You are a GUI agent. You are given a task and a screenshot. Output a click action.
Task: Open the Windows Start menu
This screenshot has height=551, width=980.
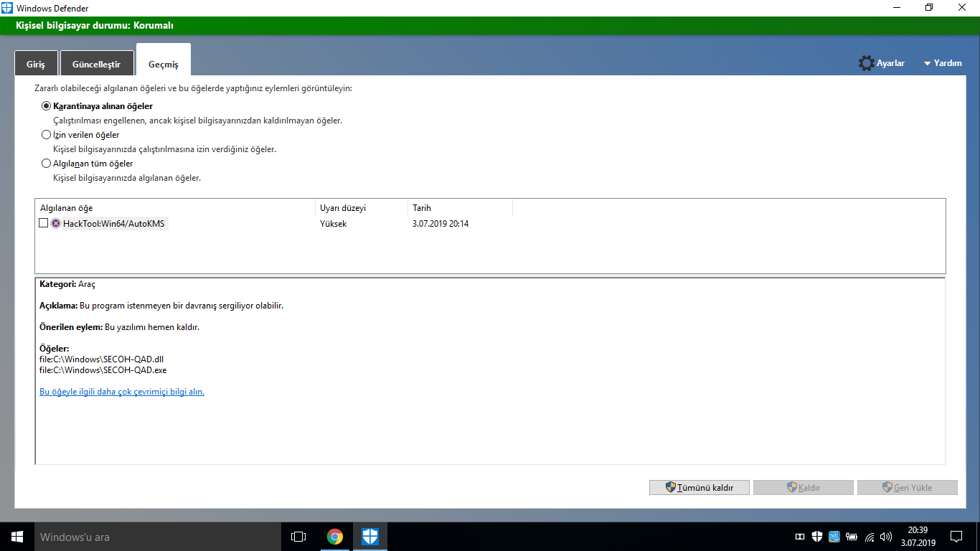17,537
